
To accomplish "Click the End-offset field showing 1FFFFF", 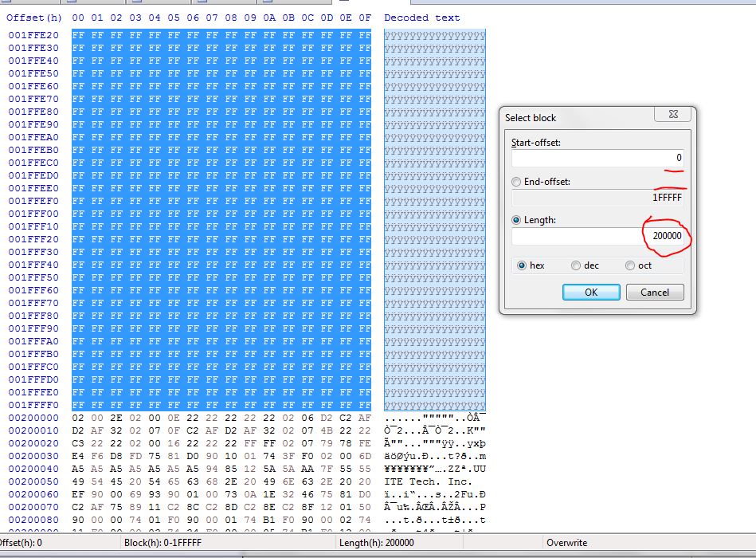I will coord(597,197).
